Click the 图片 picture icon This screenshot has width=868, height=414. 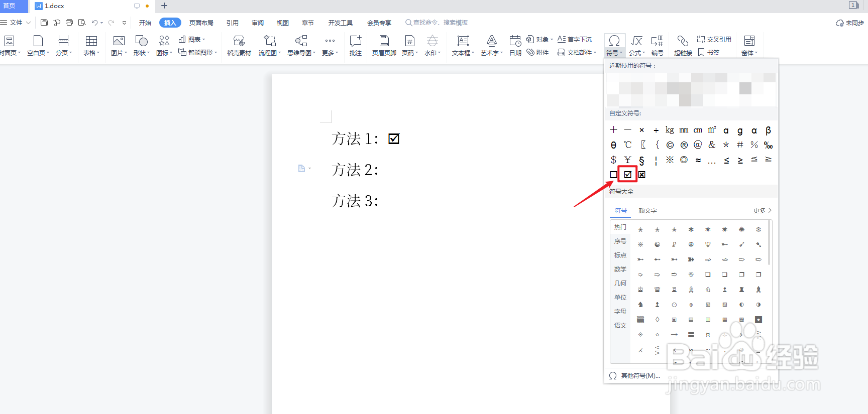pyautogui.click(x=119, y=41)
